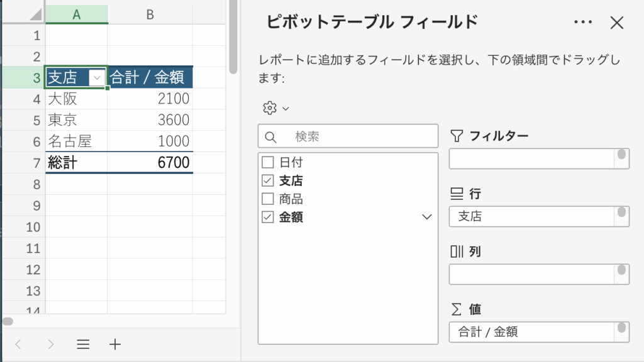Check the 商品 field checkbox
The width and height of the screenshot is (644, 362).
point(267,199)
